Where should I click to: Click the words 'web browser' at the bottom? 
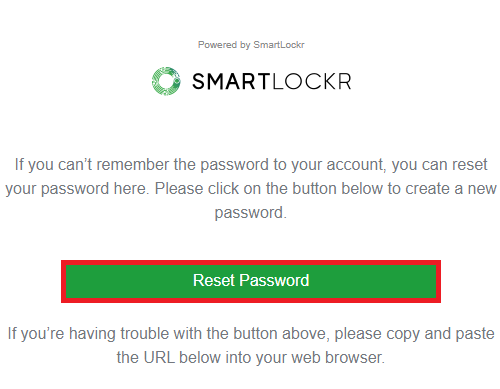pos(338,358)
